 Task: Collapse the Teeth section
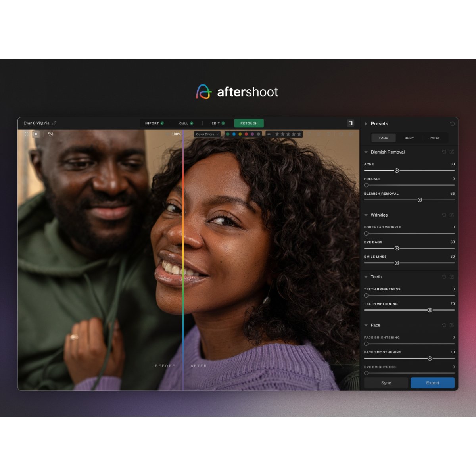[366, 277]
